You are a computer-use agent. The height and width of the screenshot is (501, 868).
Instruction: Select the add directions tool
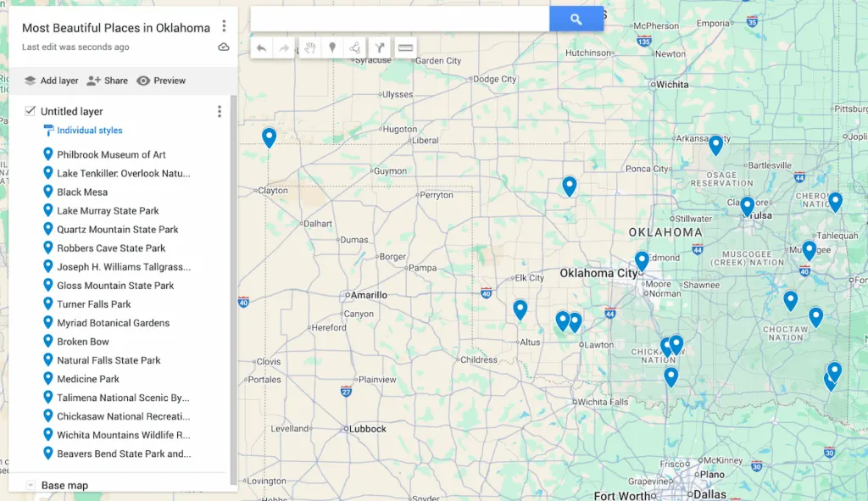[379, 48]
